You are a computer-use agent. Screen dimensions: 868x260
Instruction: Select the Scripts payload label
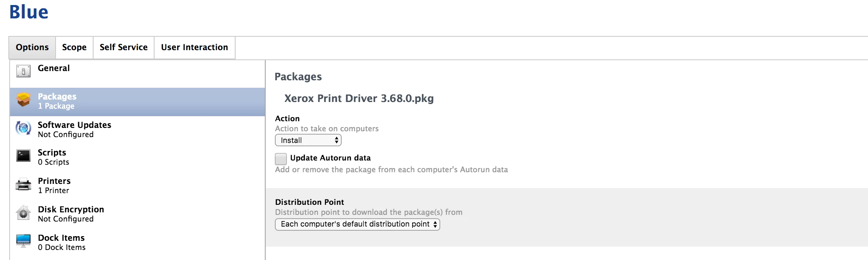(x=52, y=153)
